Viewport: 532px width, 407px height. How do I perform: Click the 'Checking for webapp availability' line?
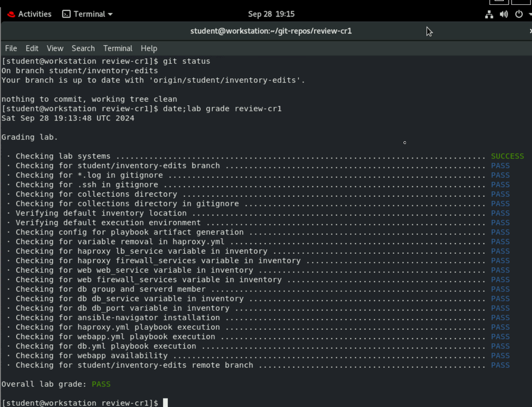tap(92, 355)
